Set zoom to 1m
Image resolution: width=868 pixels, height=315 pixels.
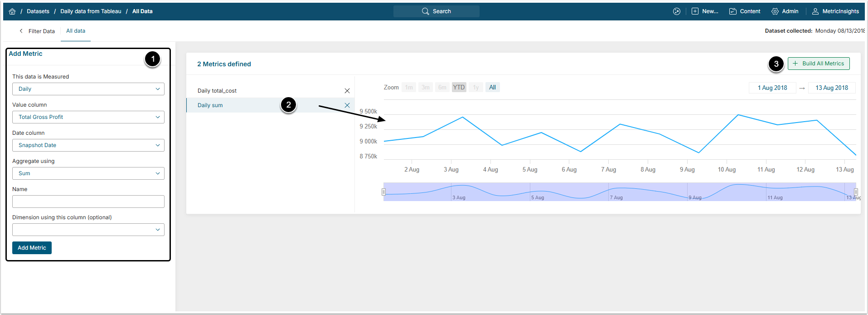pyautogui.click(x=409, y=87)
